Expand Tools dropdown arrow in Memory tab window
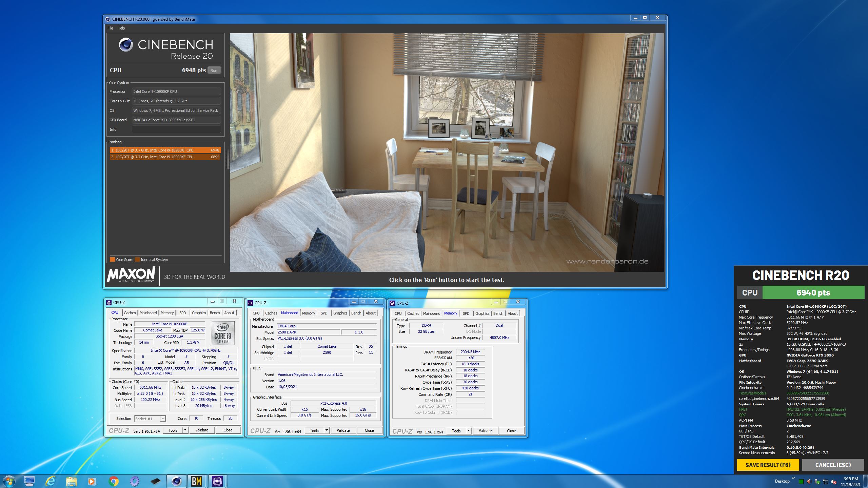Viewport: 868px width, 488px height. [469, 431]
